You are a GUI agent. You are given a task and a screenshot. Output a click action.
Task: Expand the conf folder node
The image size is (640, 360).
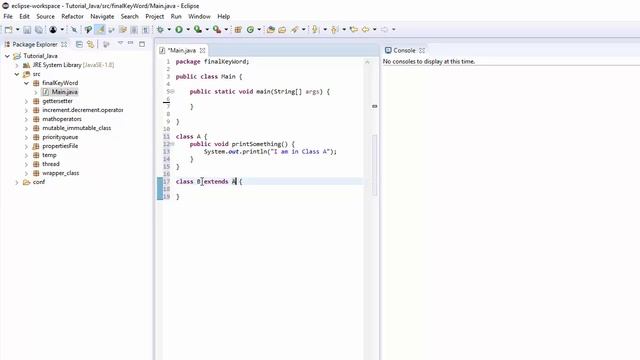[x=17, y=182]
